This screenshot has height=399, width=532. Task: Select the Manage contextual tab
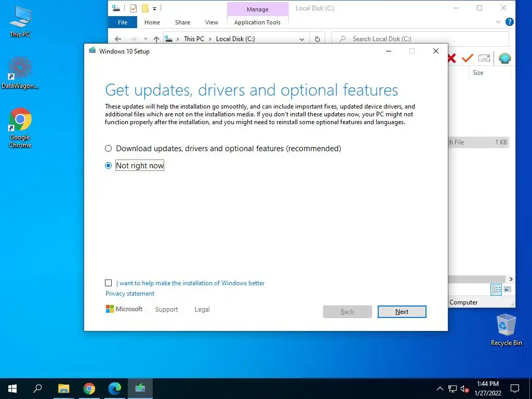[x=258, y=9]
